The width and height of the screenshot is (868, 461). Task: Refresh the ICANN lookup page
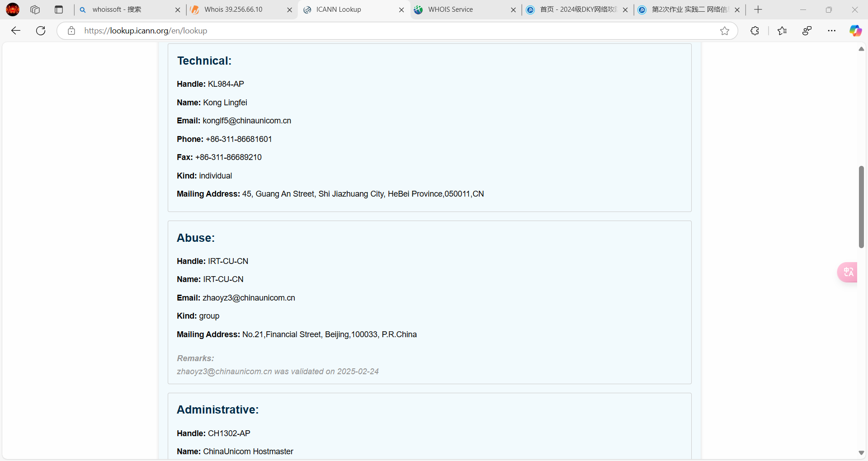click(x=41, y=31)
